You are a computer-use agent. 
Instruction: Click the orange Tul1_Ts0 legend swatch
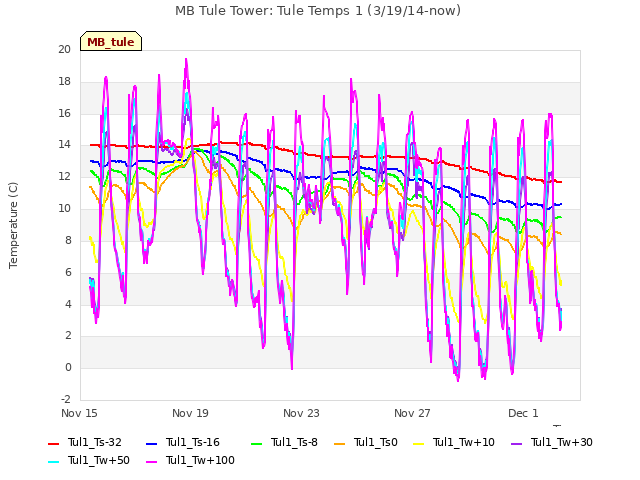(340, 444)
